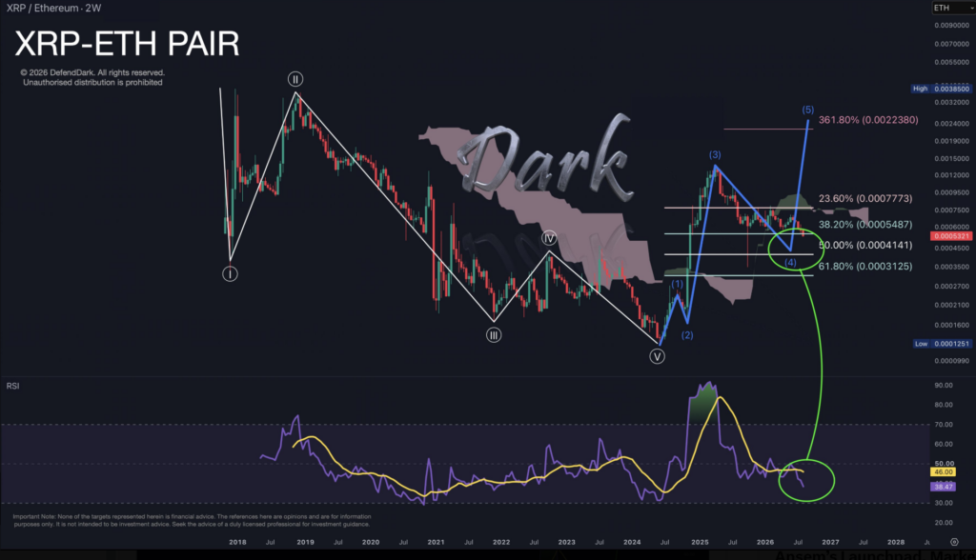
Task: Select the 361.80% (0.0022380) Fibonacci label
Action: 868,119
